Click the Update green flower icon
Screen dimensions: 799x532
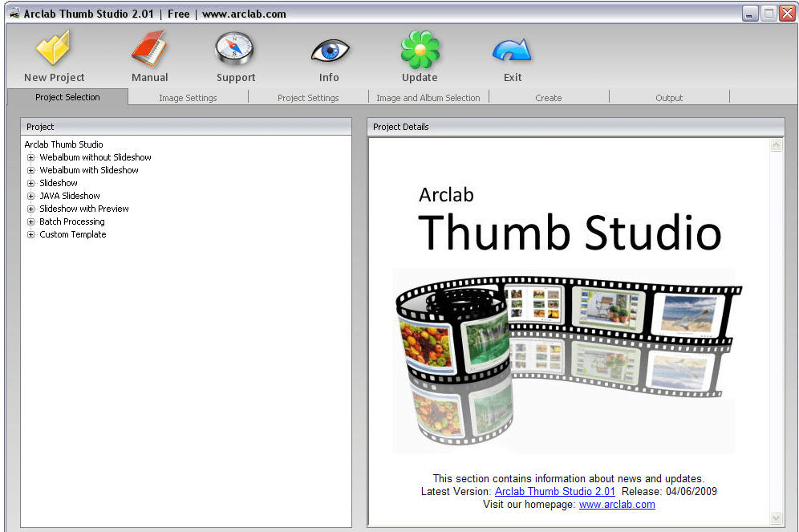420,49
